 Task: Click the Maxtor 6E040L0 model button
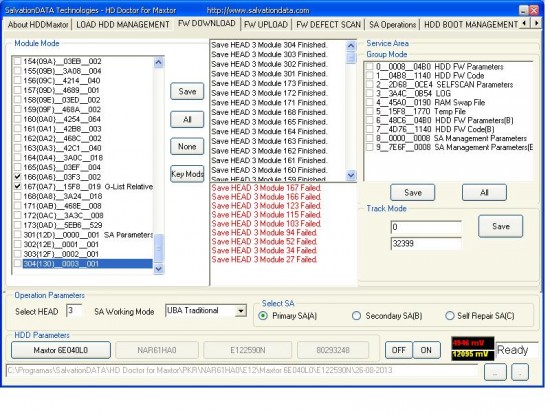61,350
